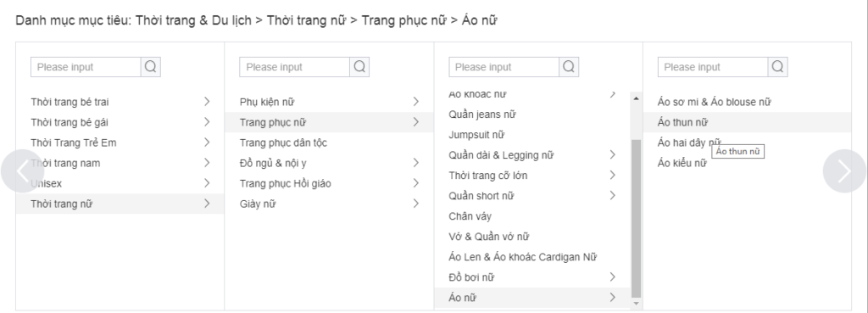
Task: Open Thời trang nam category
Action: [120, 163]
